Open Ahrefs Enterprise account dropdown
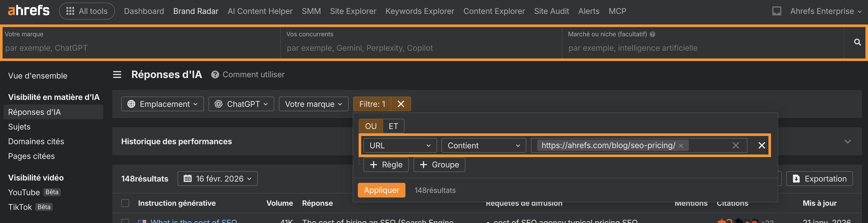This screenshot has height=223, width=868. click(x=826, y=11)
